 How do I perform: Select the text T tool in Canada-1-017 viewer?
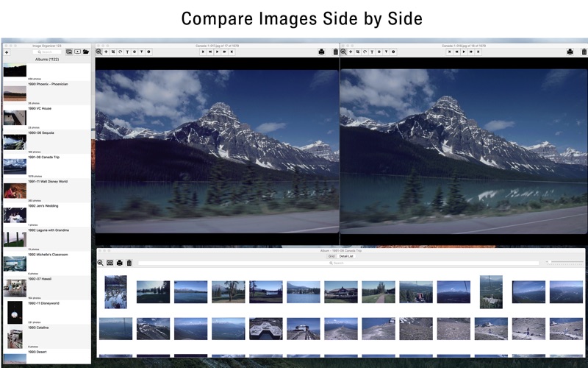(x=127, y=52)
